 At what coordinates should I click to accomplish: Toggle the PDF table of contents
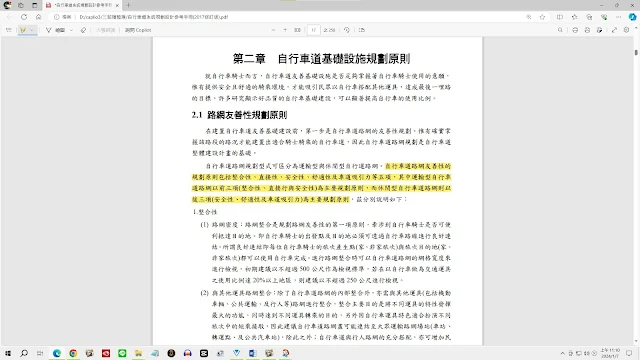pos(9,30)
